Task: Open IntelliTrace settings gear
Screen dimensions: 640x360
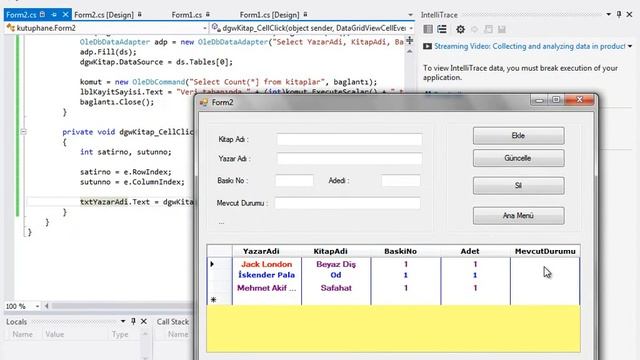Action: [x=460, y=29]
